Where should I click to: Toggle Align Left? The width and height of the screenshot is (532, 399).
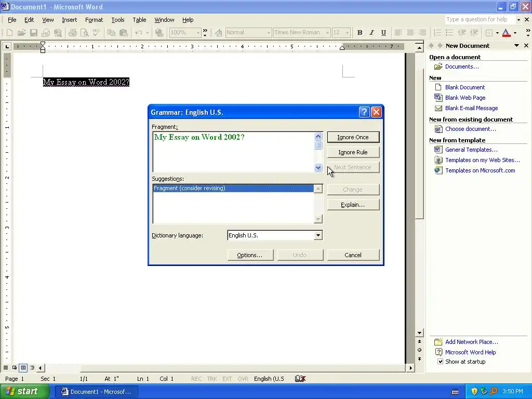[398, 33]
